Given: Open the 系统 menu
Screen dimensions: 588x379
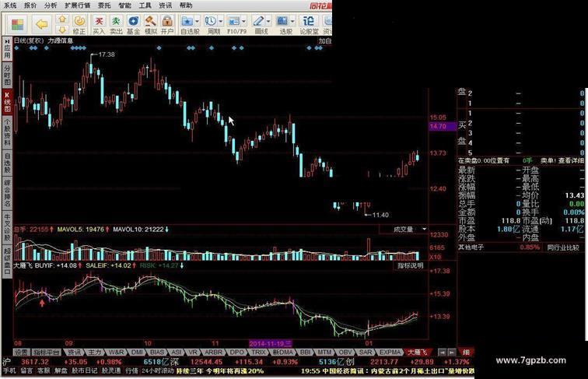Looking at the screenshot, I should 10,5.
